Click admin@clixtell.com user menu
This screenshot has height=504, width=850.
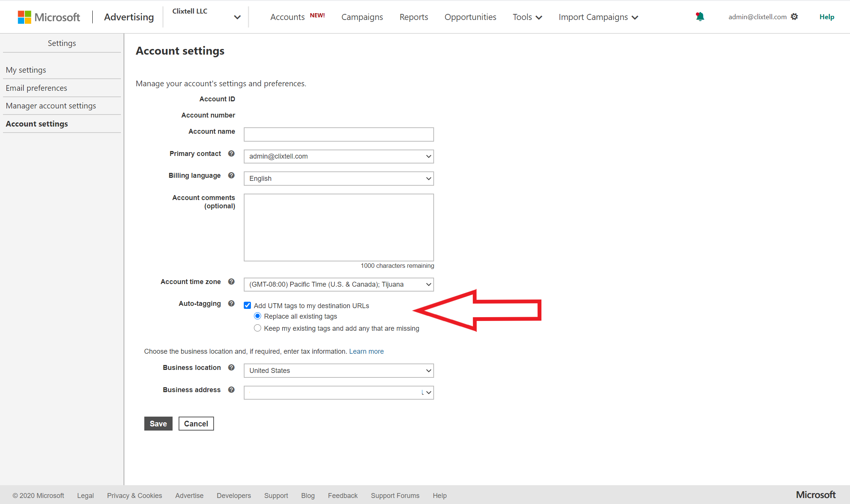(x=757, y=17)
